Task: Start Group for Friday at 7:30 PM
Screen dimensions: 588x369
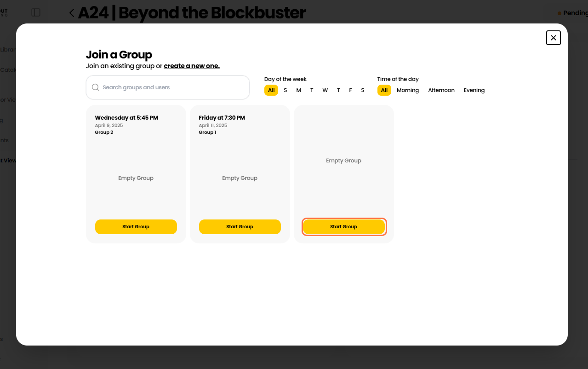Action: pos(240,227)
